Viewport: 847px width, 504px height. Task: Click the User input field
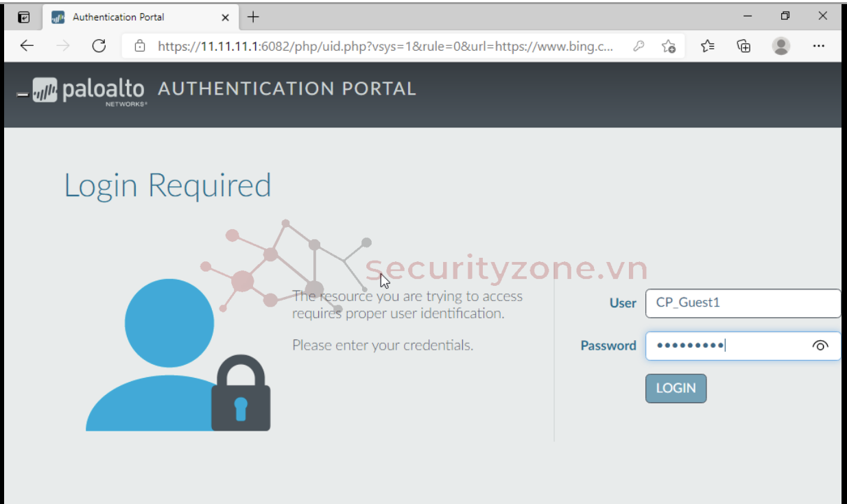[743, 303]
